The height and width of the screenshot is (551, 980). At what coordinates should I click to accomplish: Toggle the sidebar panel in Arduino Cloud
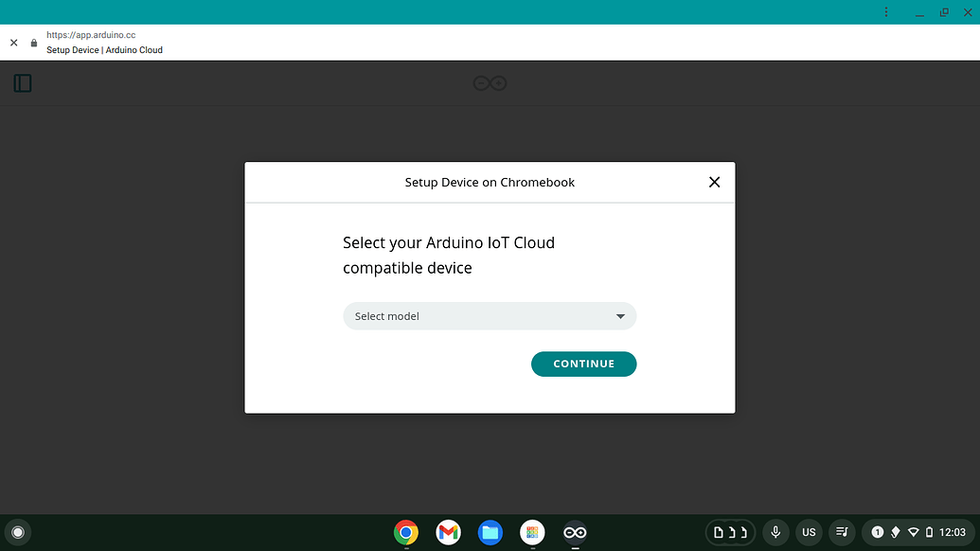(23, 83)
